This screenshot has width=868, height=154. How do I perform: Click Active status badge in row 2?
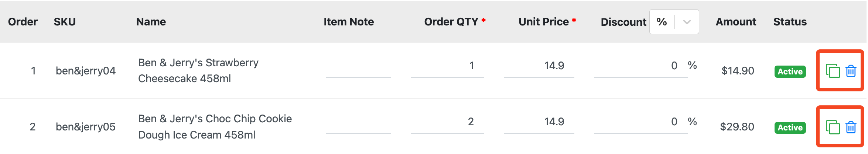(790, 127)
